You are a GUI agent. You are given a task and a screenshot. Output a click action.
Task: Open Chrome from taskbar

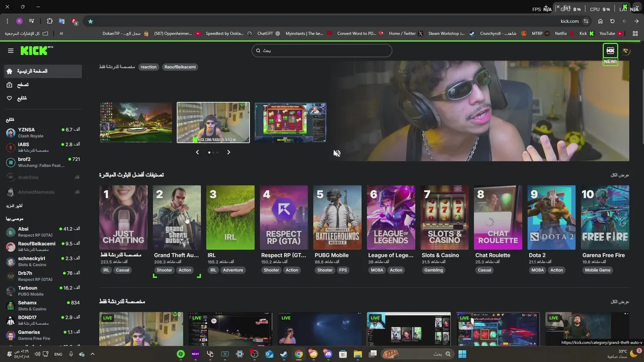point(299,354)
